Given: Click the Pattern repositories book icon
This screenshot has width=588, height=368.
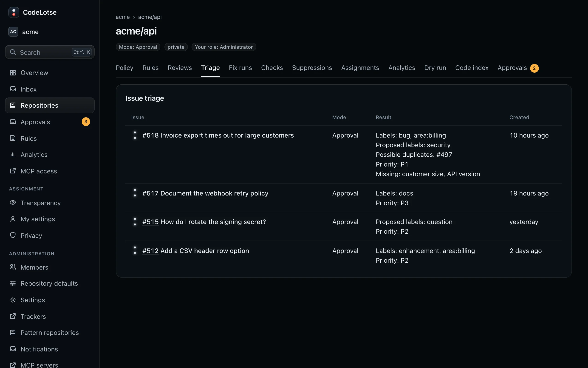Looking at the screenshot, I should tap(13, 333).
